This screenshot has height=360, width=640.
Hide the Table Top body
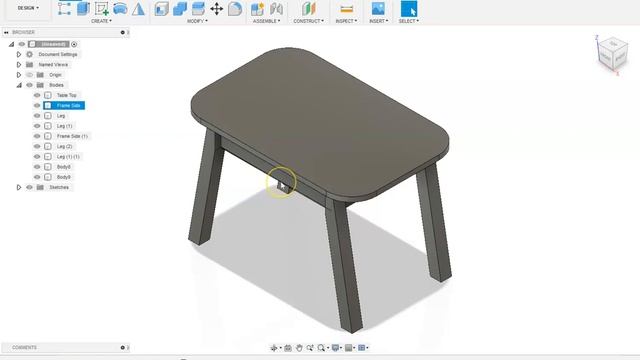(x=37, y=95)
